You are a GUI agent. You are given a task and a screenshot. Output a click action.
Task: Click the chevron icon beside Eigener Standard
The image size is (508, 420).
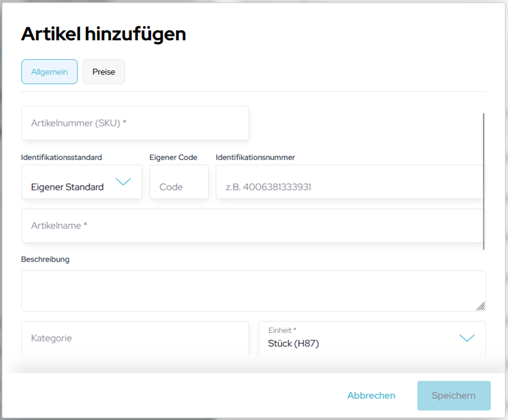coord(123,182)
